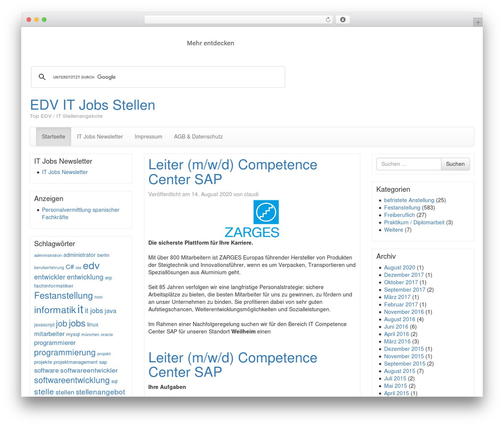The image size is (504, 427).
Task: Open the IT Jobs Newsletter sidebar link
Action: pos(65,172)
